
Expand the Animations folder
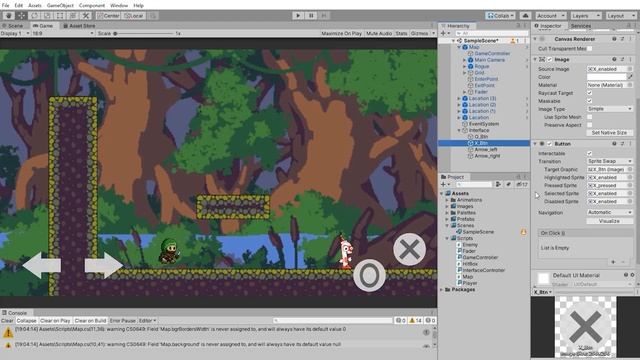coord(447,200)
